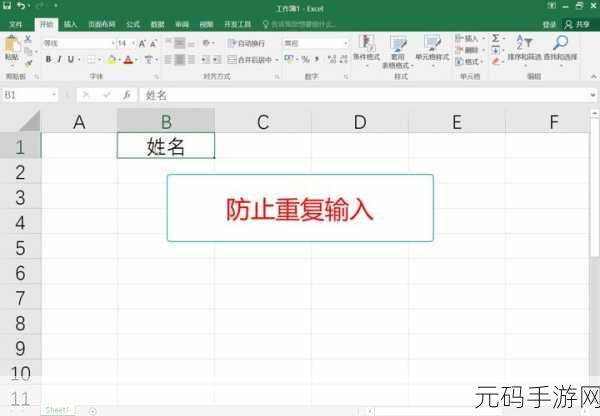Toggle center horizontal alignment

click(x=179, y=60)
